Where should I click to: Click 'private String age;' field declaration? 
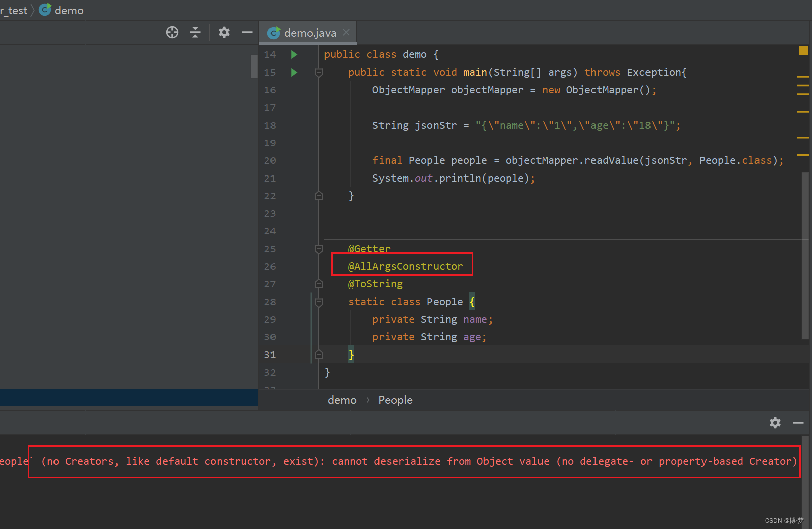[429, 337]
